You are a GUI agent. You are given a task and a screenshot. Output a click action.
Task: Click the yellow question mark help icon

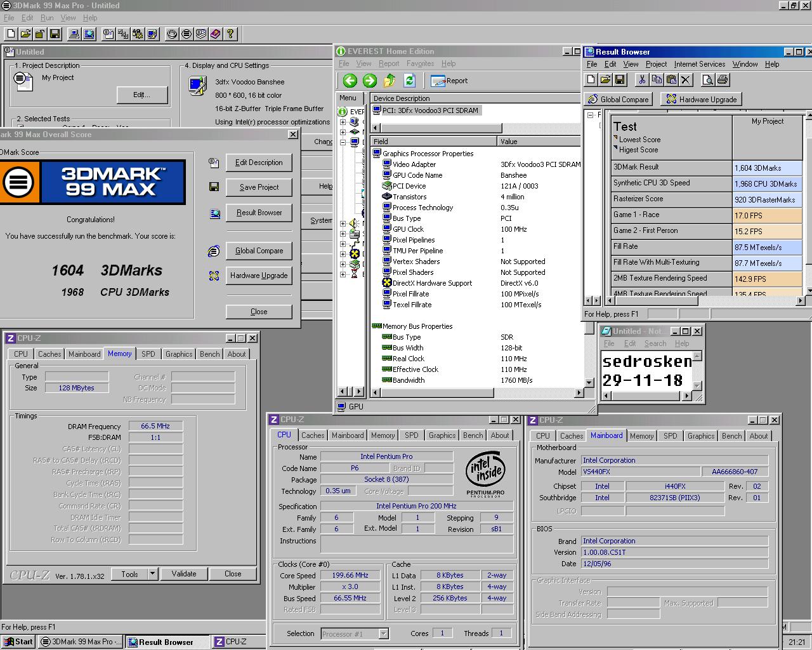coord(230,34)
